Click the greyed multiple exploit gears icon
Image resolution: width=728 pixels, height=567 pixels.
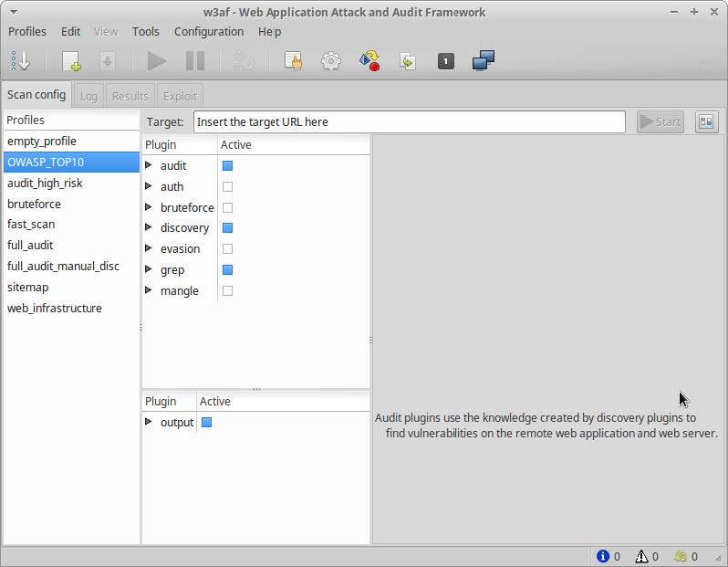[x=244, y=61]
